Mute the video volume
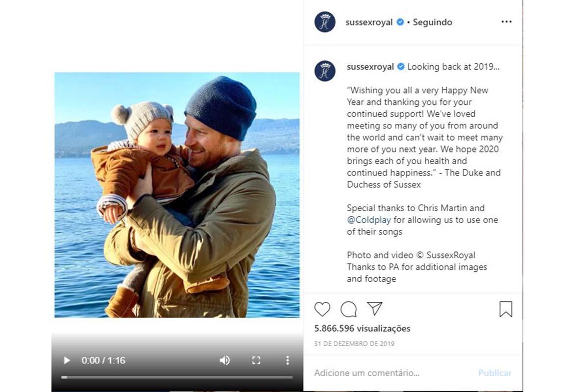 [224, 361]
